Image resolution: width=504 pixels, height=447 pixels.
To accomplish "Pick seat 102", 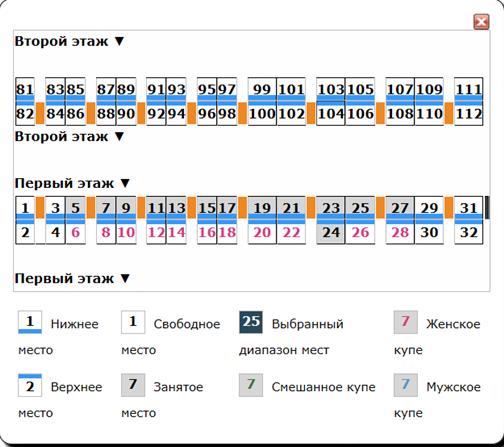I will click(291, 114).
